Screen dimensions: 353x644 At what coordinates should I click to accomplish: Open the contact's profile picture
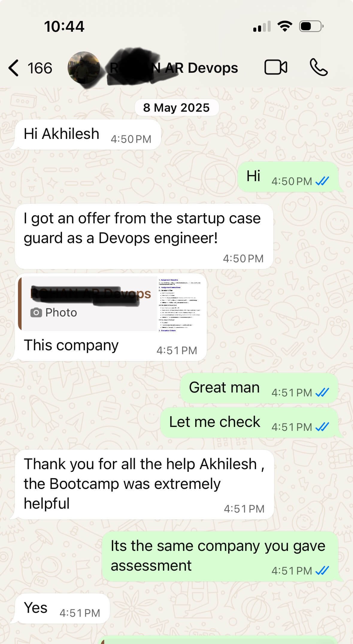[84, 68]
